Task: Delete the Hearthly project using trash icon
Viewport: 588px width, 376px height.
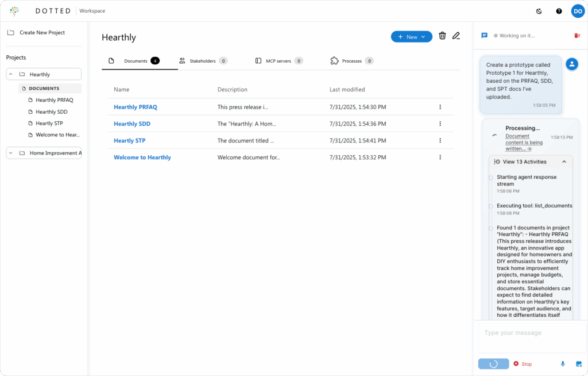Action: 442,36
